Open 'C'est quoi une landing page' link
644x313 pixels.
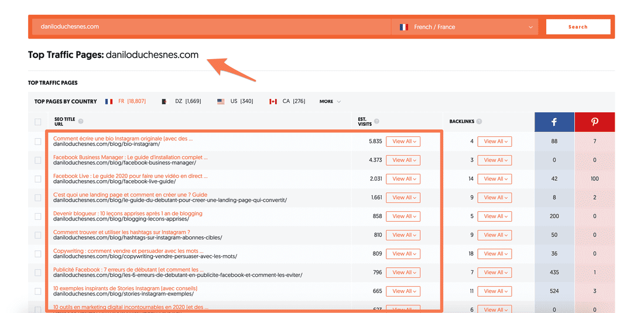[x=130, y=195]
